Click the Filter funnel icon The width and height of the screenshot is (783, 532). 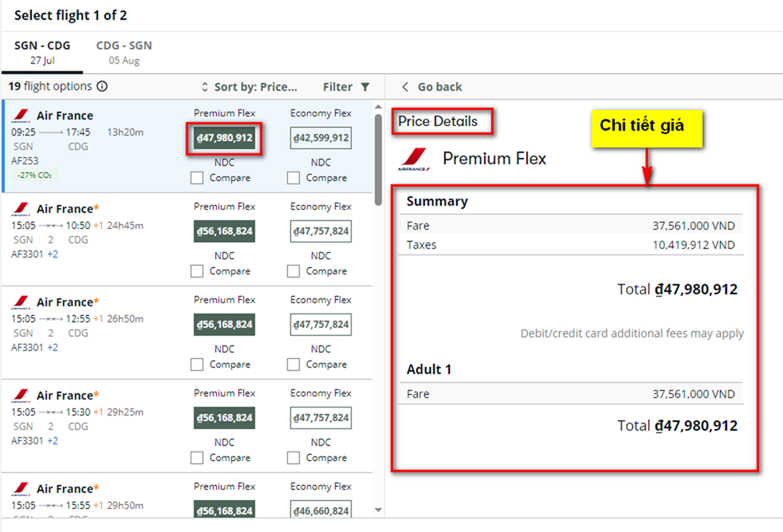365,87
